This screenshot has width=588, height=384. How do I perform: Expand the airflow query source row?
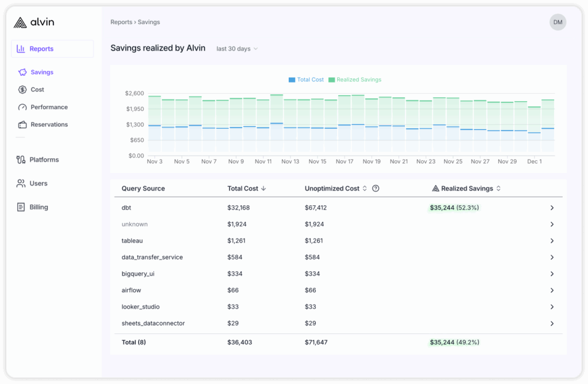point(552,290)
